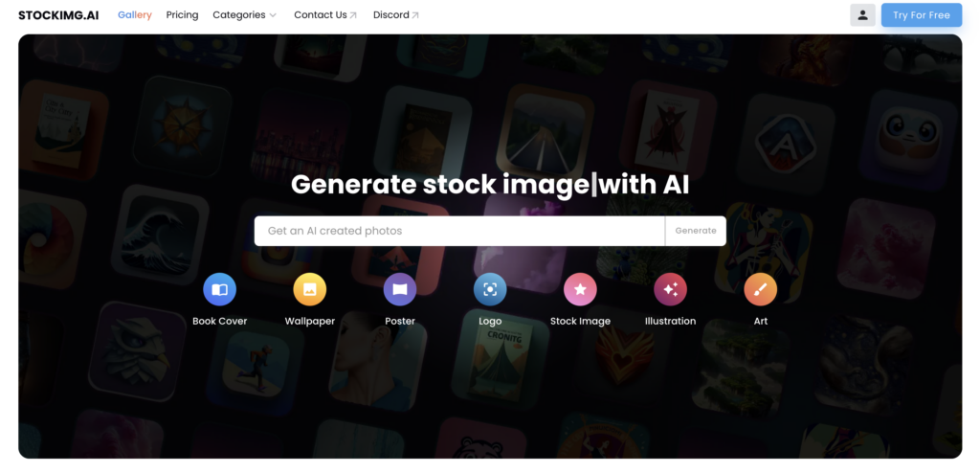Choose the purple Poster icon
980x473 pixels.
[400, 290]
